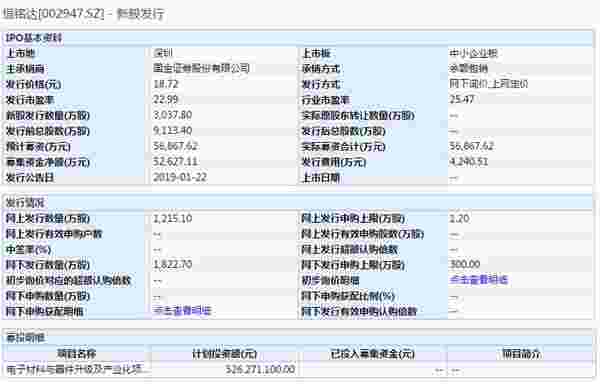Select the IPO基本资料 section header
Viewport: 600px width, 384px height.
pos(34,38)
